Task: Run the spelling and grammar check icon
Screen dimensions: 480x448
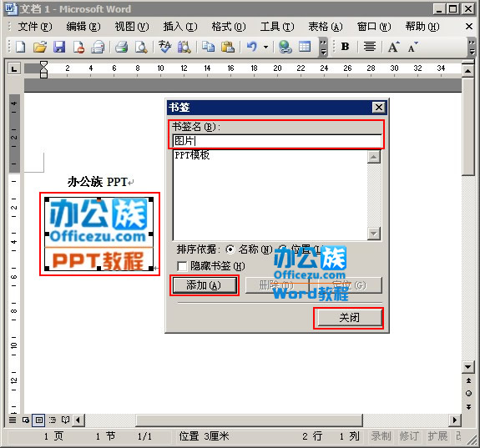Action: [x=165, y=47]
